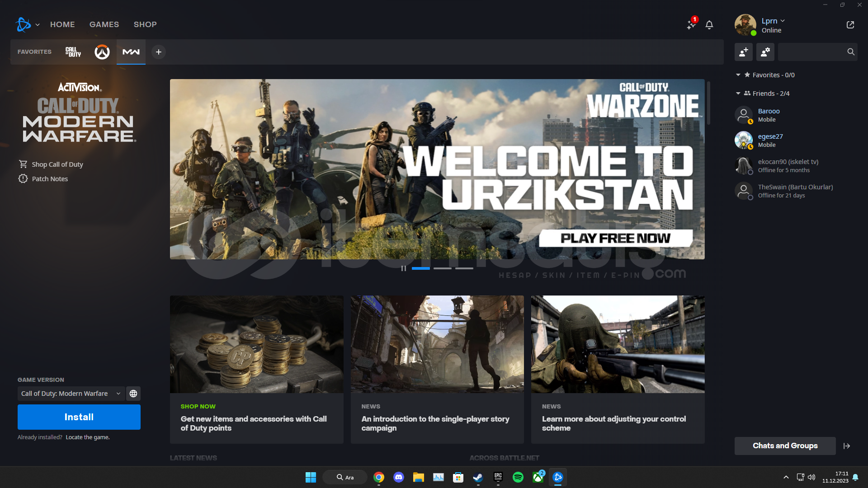Click the taskbar Ara search box
868x488 pixels.
click(x=345, y=477)
